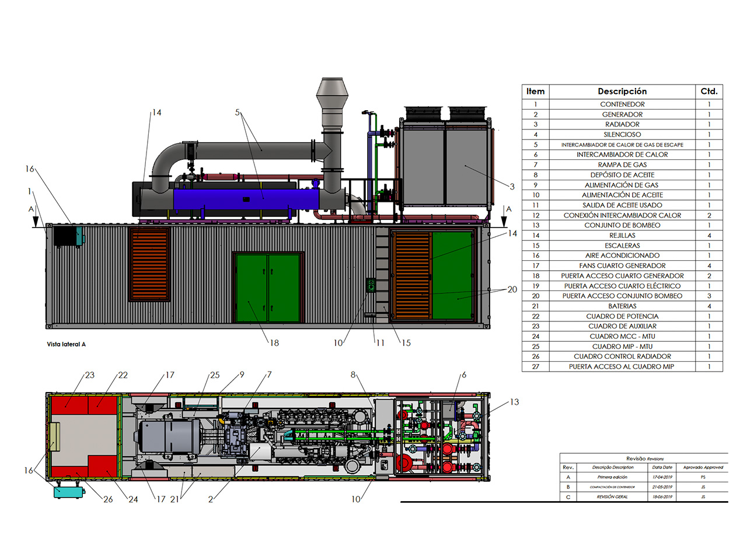Select the 'CUADRO DE POTENCIA' row
The width and height of the screenshot is (747, 560).
click(x=622, y=316)
